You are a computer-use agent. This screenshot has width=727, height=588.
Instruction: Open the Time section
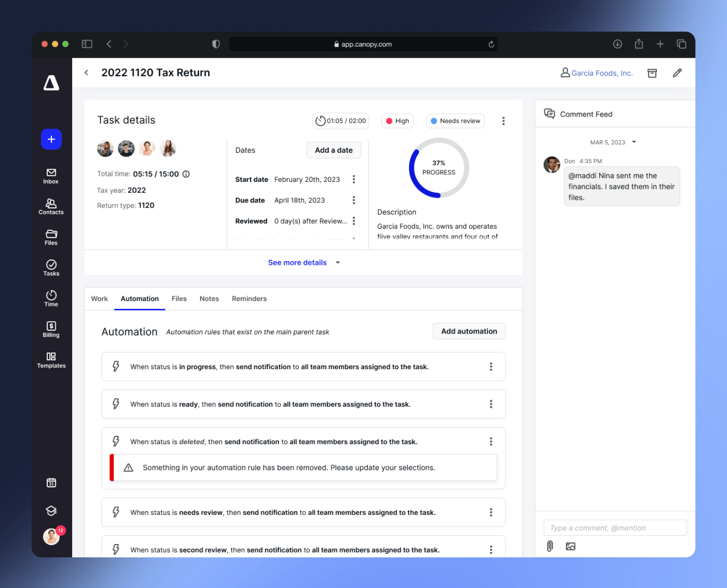click(51, 299)
